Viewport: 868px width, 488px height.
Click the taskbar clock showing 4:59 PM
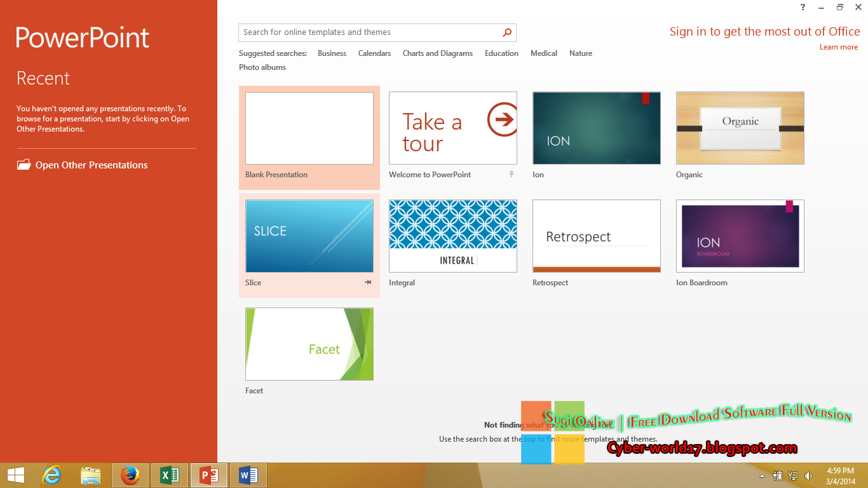pyautogui.click(x=841, y=475)
